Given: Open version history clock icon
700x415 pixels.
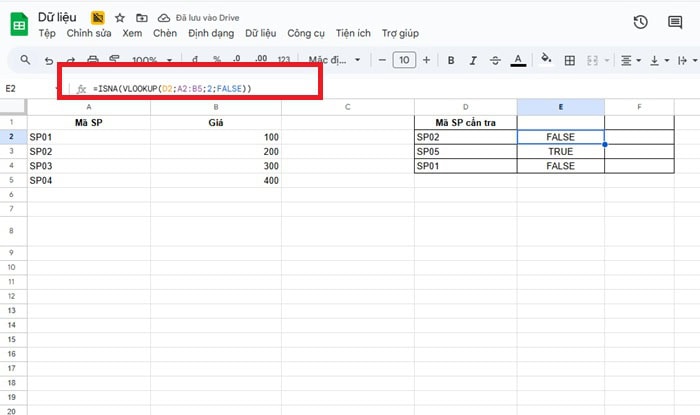Looking at the screenshot, I should point(641,22).
